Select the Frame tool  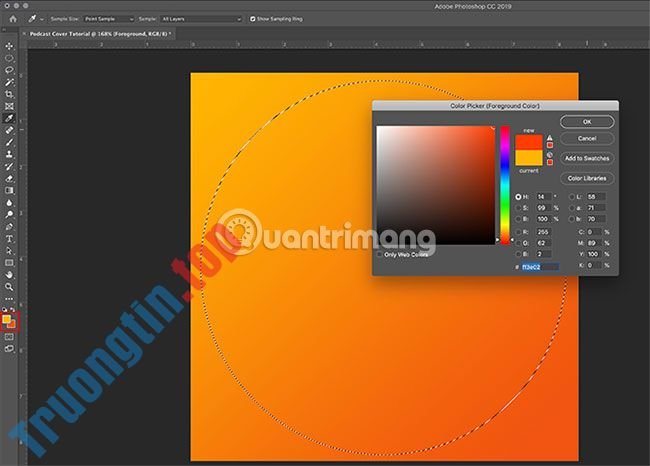(x=9, y=106)
